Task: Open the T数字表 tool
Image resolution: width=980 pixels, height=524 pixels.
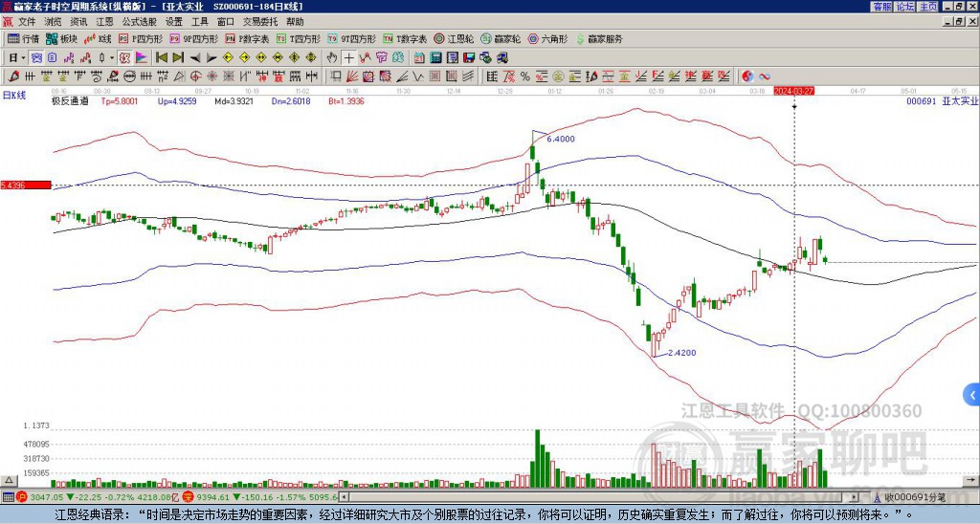Action: click(405, 38)
